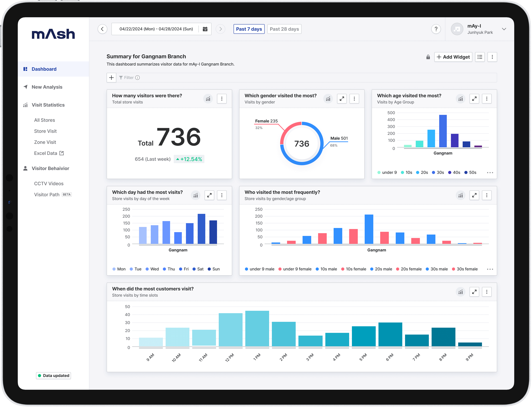Click the date range input field
This screenshot has height=407, width=532.
[156, 29]
